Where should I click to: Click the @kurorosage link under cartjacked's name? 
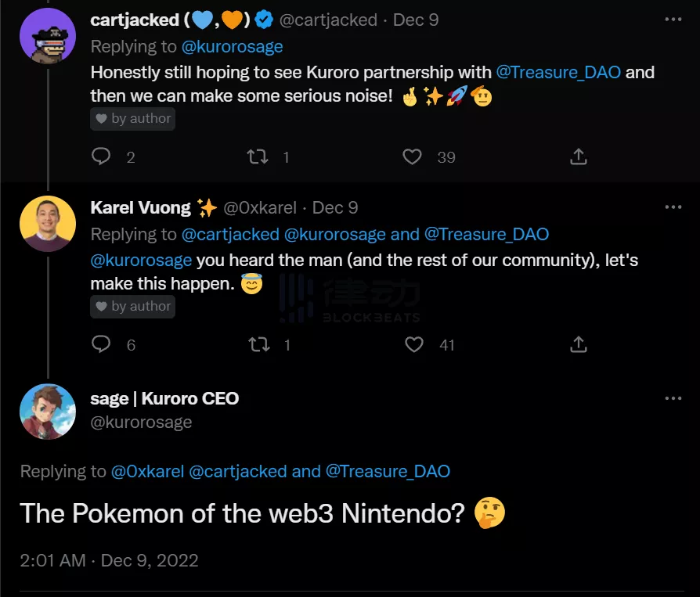click(233, 46)
